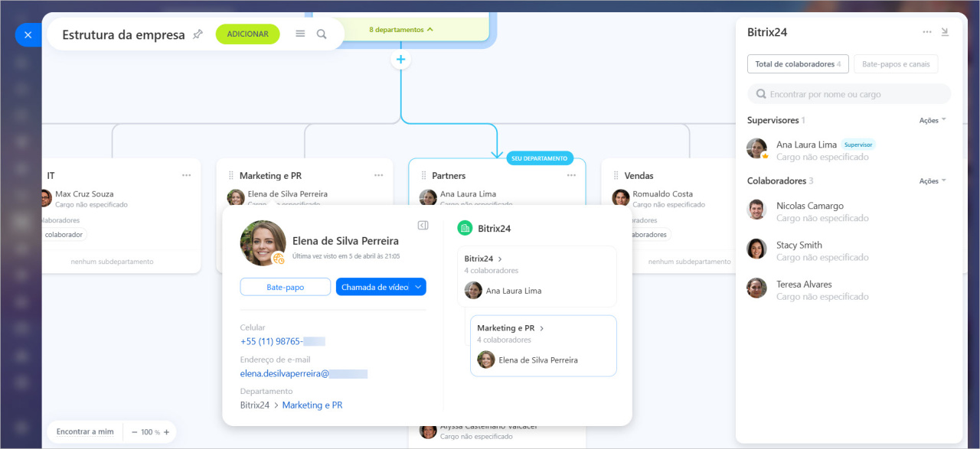Open the Chamada de vídeo dropdown arrow

(x=418, y=287)
